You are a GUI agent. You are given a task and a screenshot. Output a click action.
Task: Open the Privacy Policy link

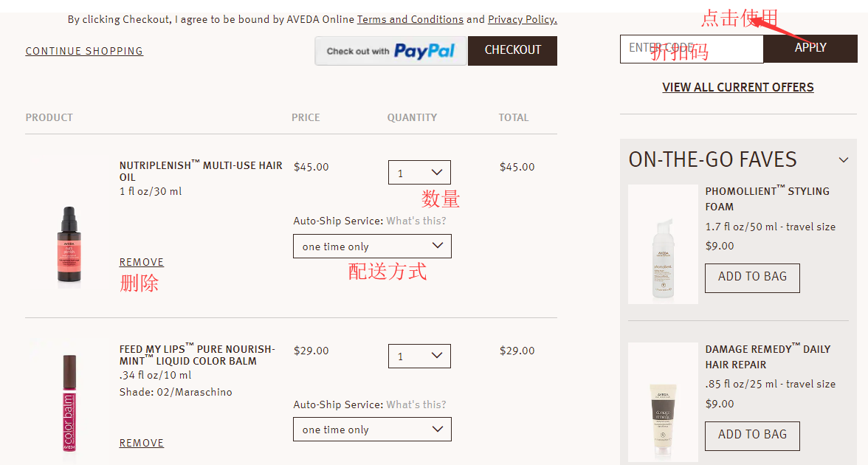point(522,20)
